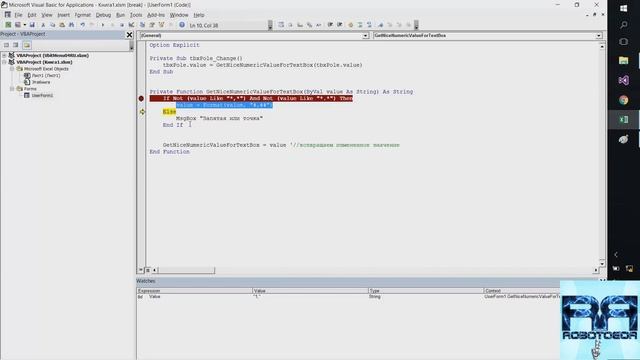Click the Cut toolbar icon
640x360 pixels.
point(43,25)
